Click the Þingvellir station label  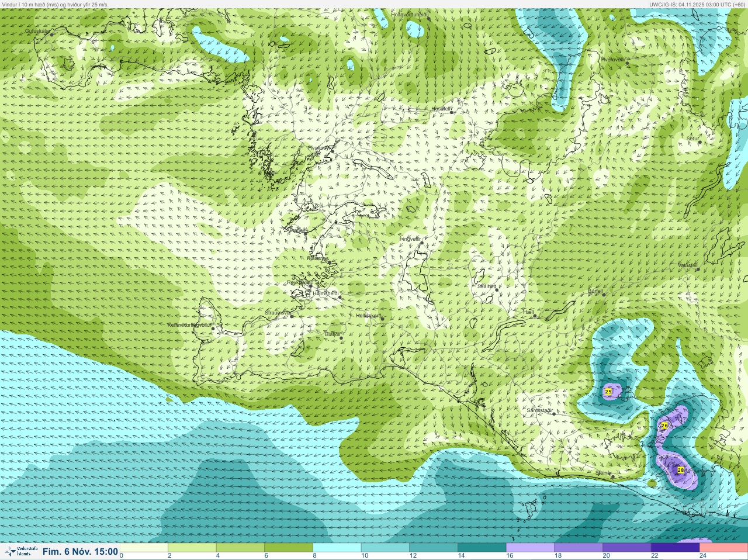[410, 238]
